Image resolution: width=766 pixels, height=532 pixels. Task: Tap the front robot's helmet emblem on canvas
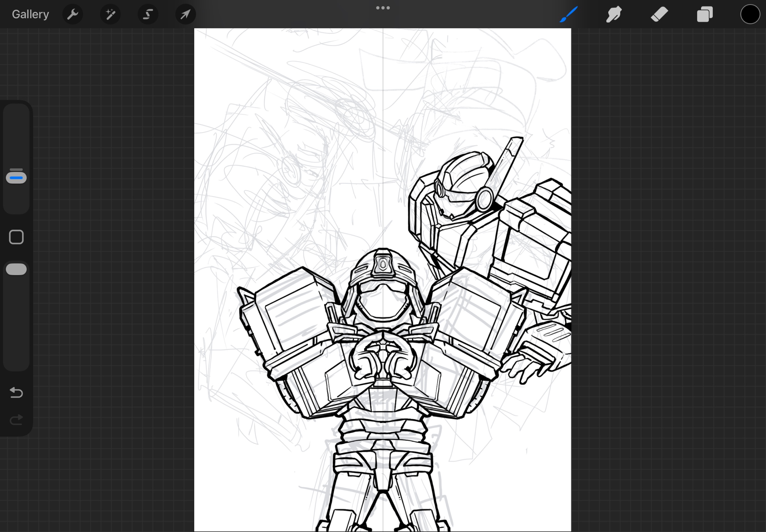pyautogui.click(x=382, y=264)
